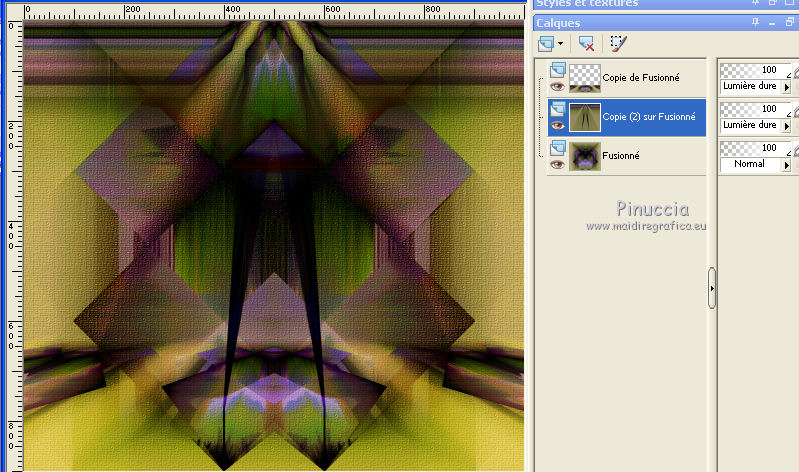
Task: Open the new layer type dropdown arrow
Action: click(x=561, y=43)
